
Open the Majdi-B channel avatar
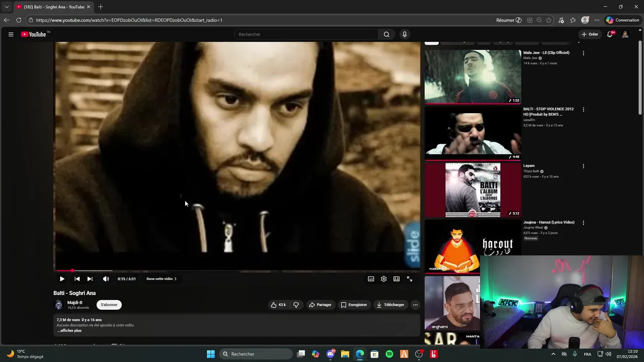[x=59, y=305]
